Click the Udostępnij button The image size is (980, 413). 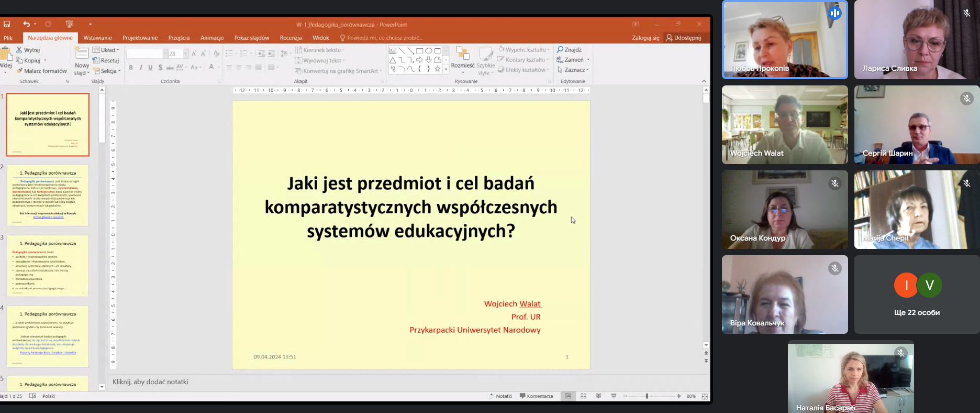(x=683, y=38)
